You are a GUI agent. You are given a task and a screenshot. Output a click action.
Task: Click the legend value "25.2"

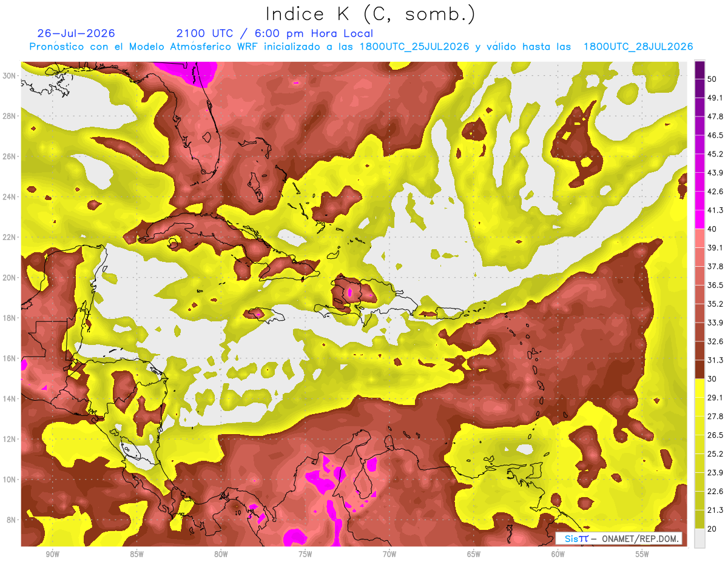pyautogui.click(x=715, y=454)
